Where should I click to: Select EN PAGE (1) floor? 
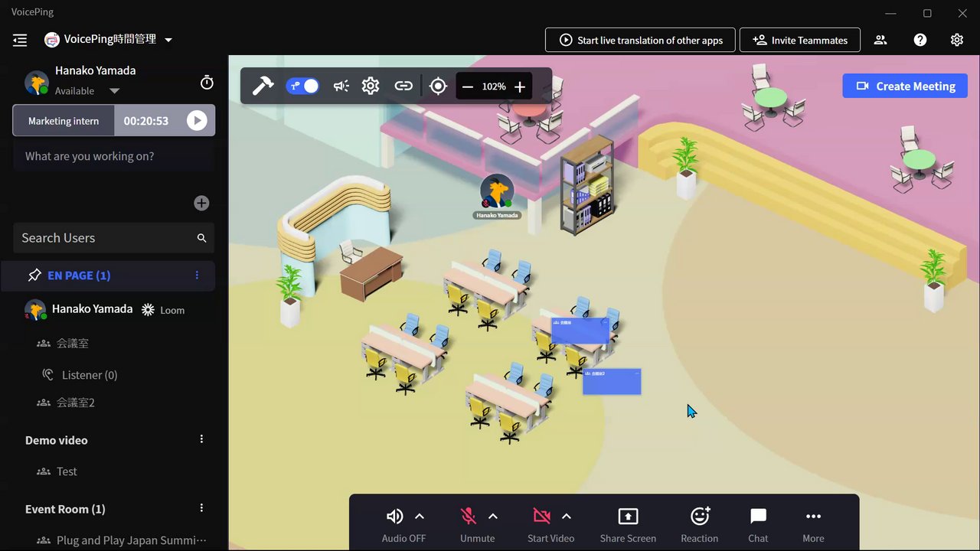click(x=79, y=275)
